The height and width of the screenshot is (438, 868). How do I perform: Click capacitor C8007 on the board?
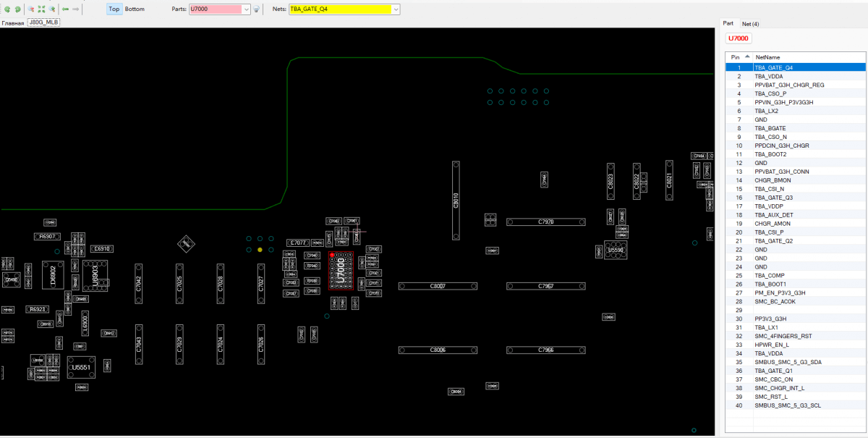click(x=438, y=287)
